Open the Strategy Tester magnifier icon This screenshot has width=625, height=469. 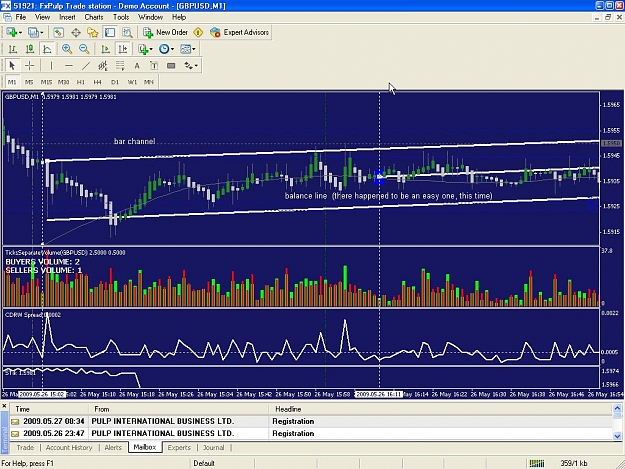pyautogui.click(x=127, y=33)
